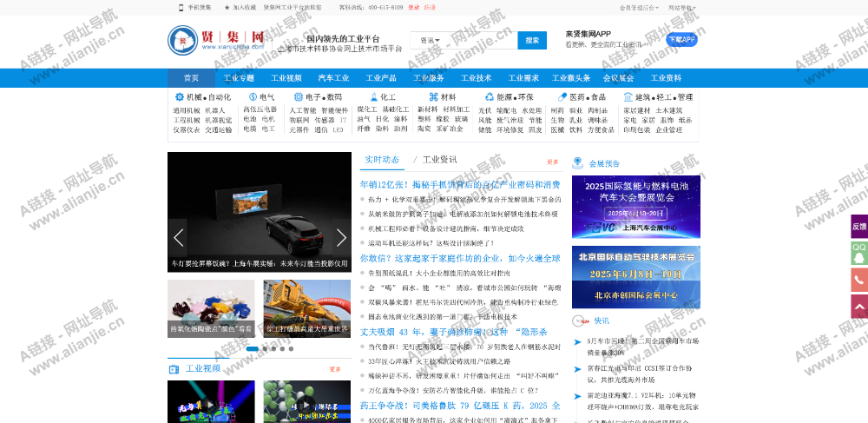Click the red 注册 link

[x=431, y=8]
